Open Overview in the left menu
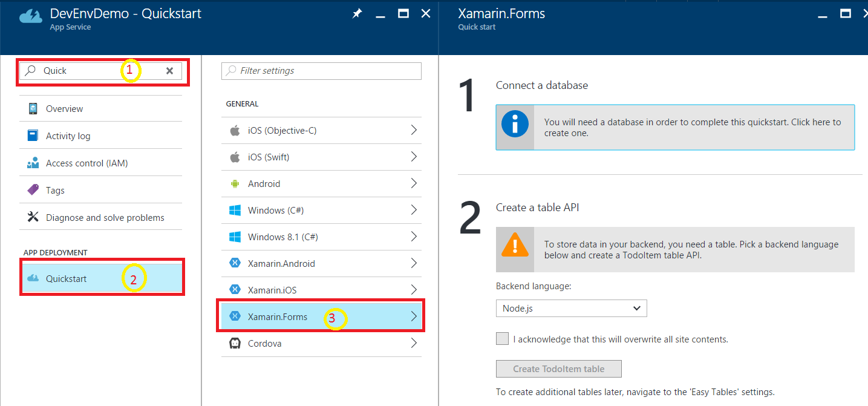 click(101, 109)
